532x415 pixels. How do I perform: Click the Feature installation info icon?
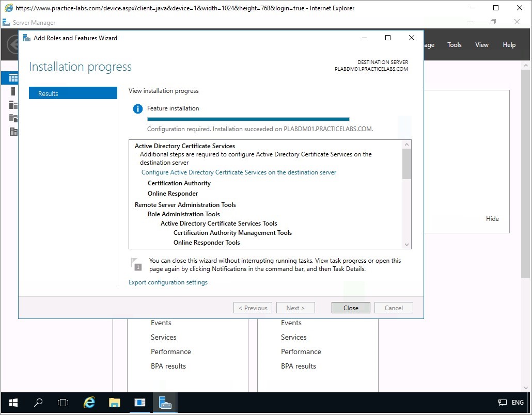[138, 109]
